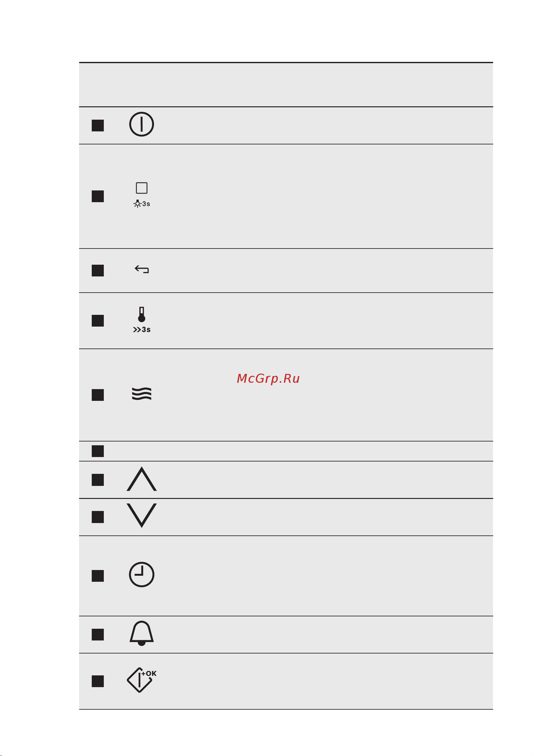533x756 pixels.
Task: Click the up arrow icon
Action: coord(142,479)
